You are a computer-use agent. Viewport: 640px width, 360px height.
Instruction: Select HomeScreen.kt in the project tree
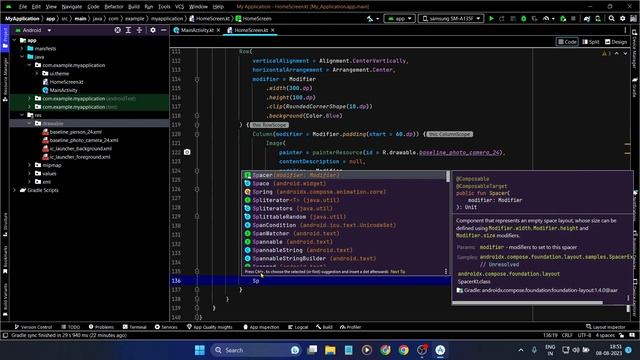pyautogui.click(x=63, y=82)
